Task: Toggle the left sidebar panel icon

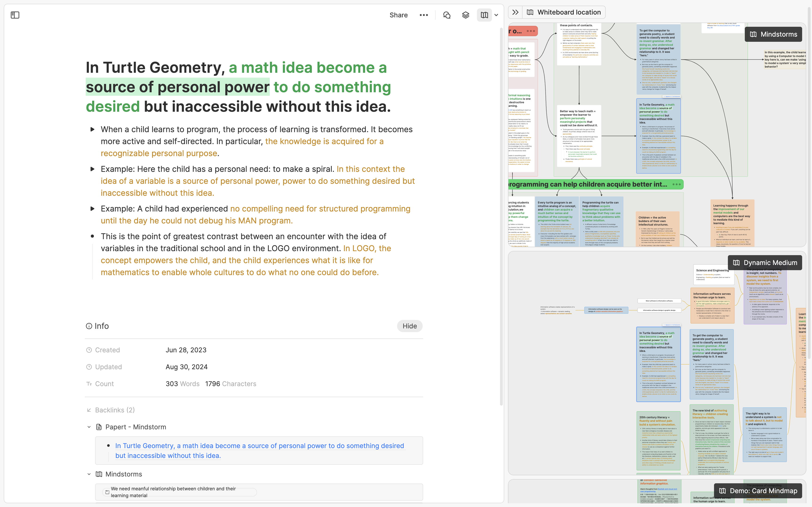Action: click(x=15, y=15)
